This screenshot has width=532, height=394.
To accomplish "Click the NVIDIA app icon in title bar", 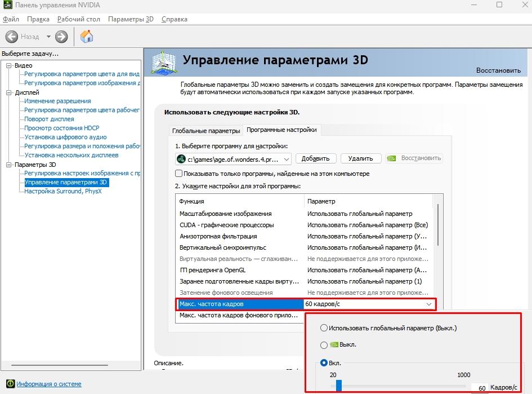I will [7, 5].
